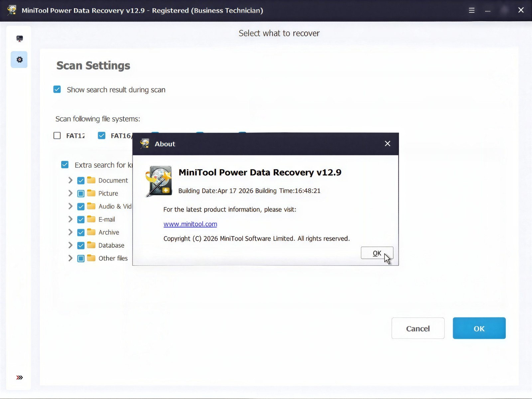Toggle the Other files checkbox
Viewport: 532px width, 399px height.
(x=81, y=258)
